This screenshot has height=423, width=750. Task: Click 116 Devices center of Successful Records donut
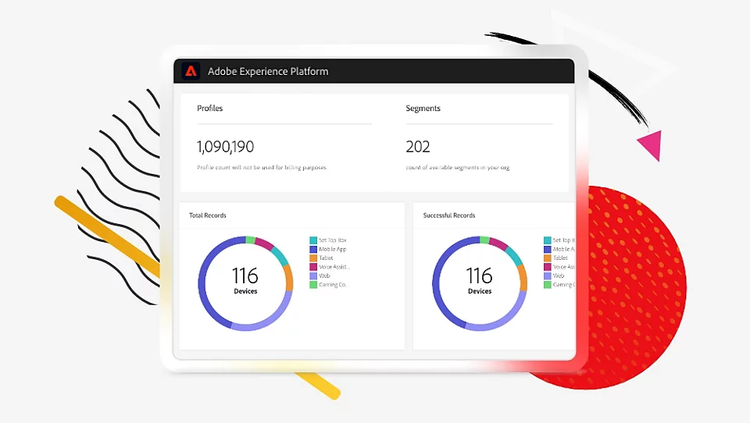(479, 281)
